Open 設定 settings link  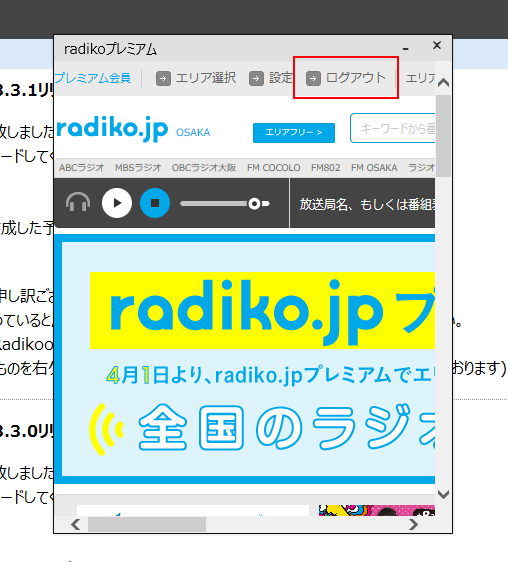tap(281, 78)
